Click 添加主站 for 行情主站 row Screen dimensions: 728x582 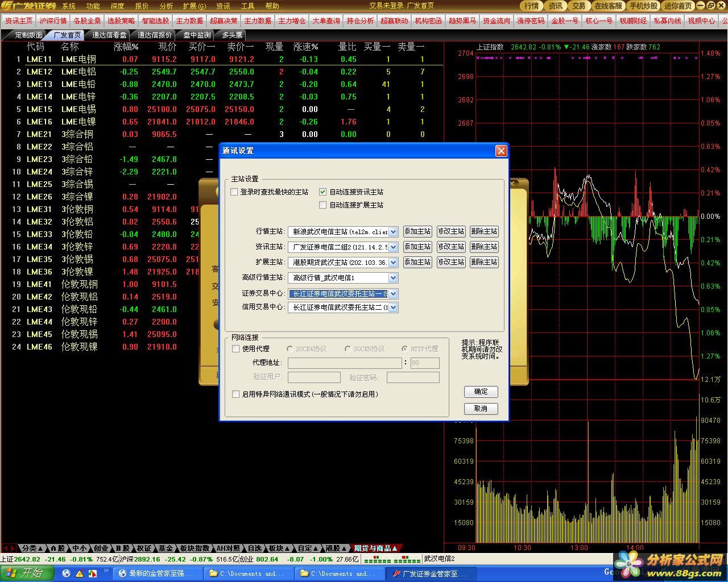418,231
